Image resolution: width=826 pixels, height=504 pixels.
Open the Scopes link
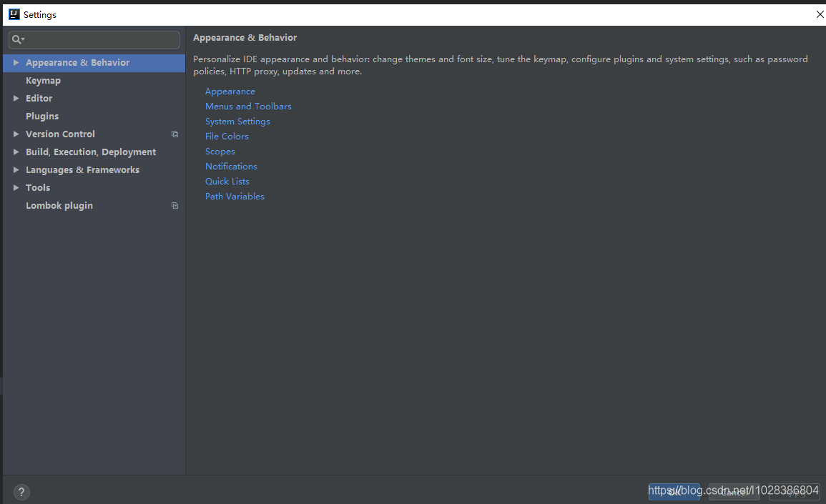click(x=220, y=152)
